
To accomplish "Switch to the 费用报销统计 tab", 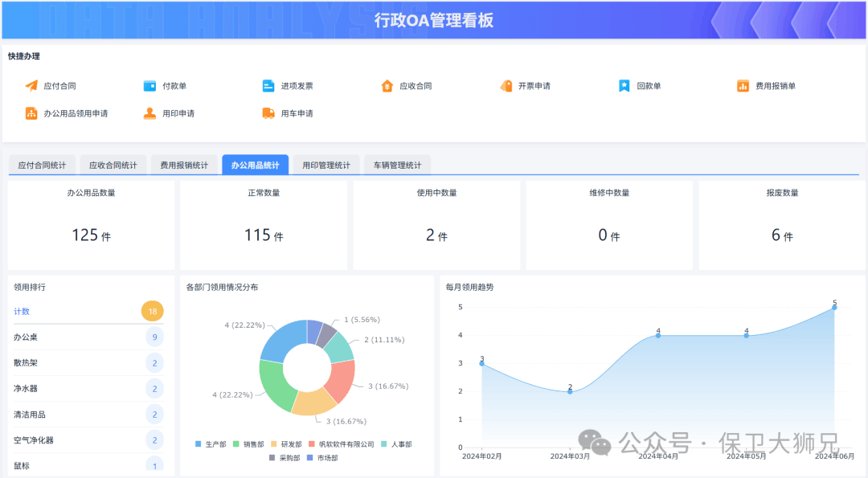I will click(184, 165).
